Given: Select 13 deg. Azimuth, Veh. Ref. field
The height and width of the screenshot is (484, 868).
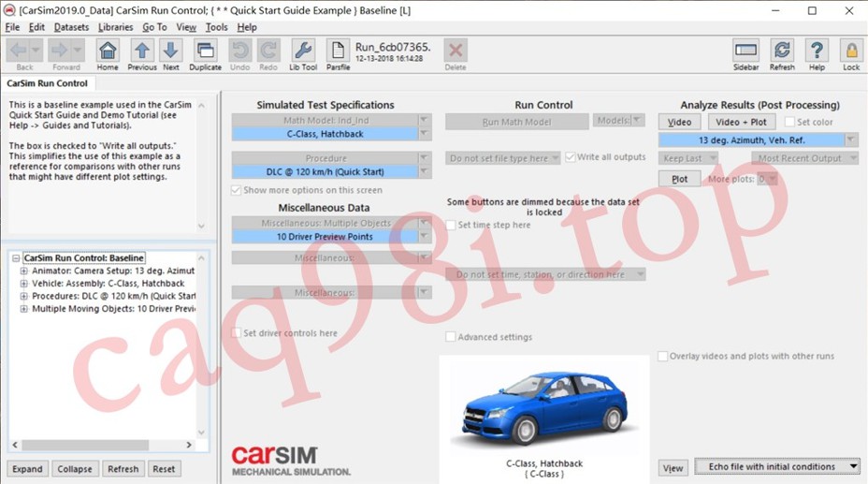Looking at the screenshot, I should [751, 140].
